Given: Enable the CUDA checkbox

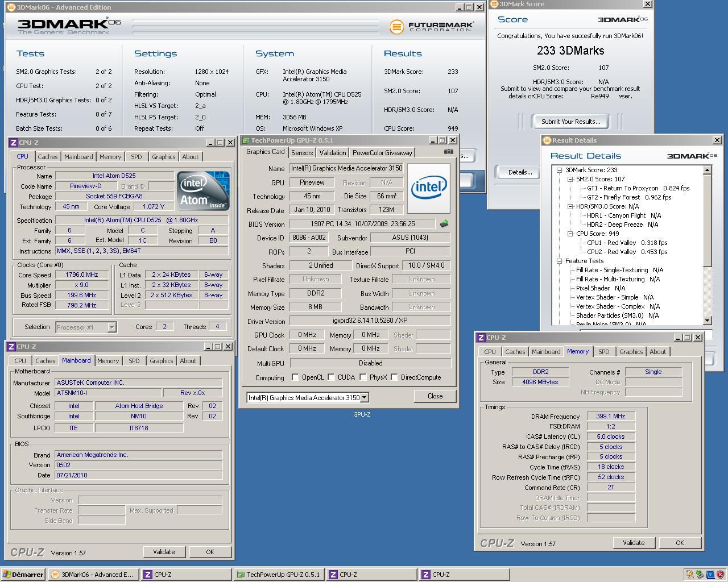Looking at the screenshot, I should click(331, 377).
